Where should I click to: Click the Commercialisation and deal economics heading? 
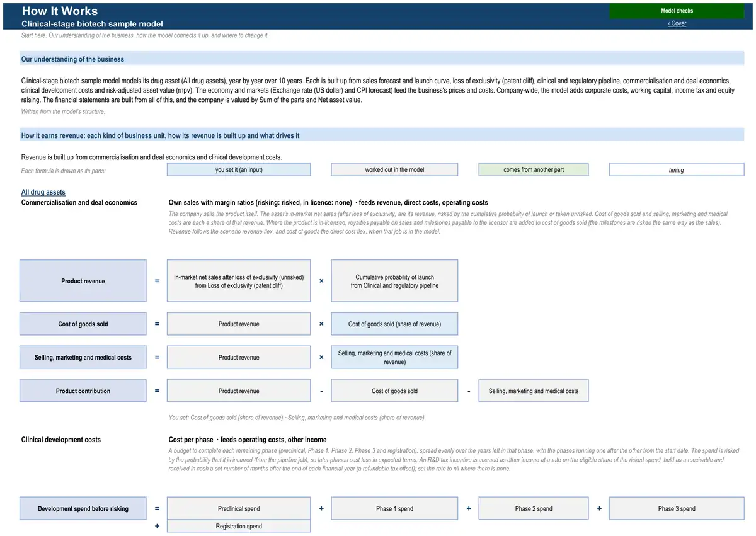tap(79, 202)
